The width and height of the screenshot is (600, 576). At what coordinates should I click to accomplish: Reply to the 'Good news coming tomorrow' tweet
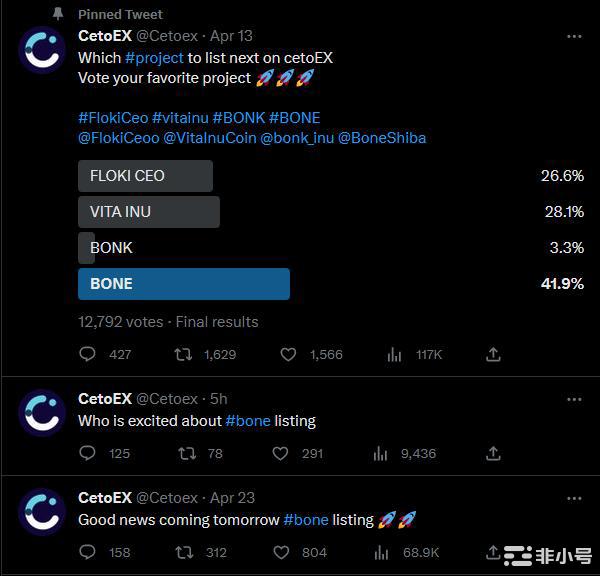[x=87, y=552]
